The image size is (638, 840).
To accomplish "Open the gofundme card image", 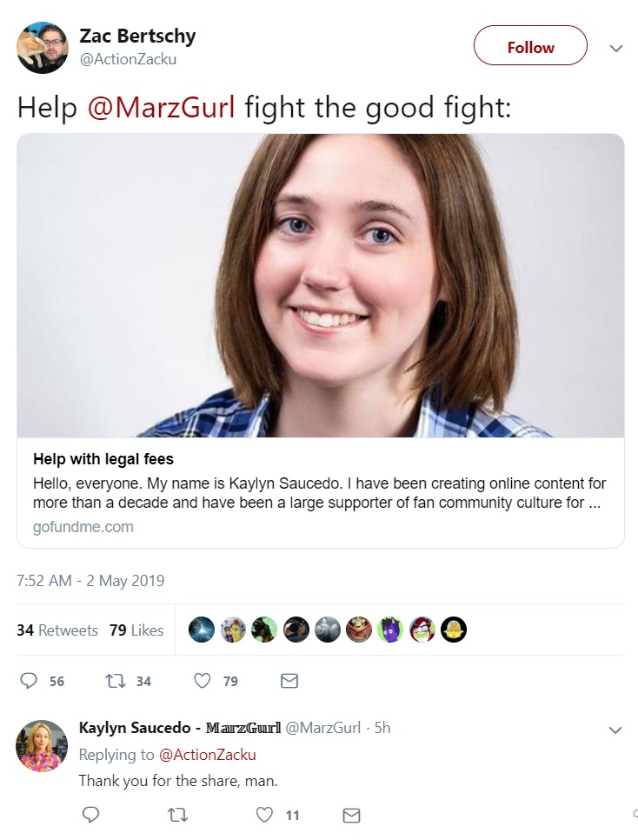I will [321, 285].
